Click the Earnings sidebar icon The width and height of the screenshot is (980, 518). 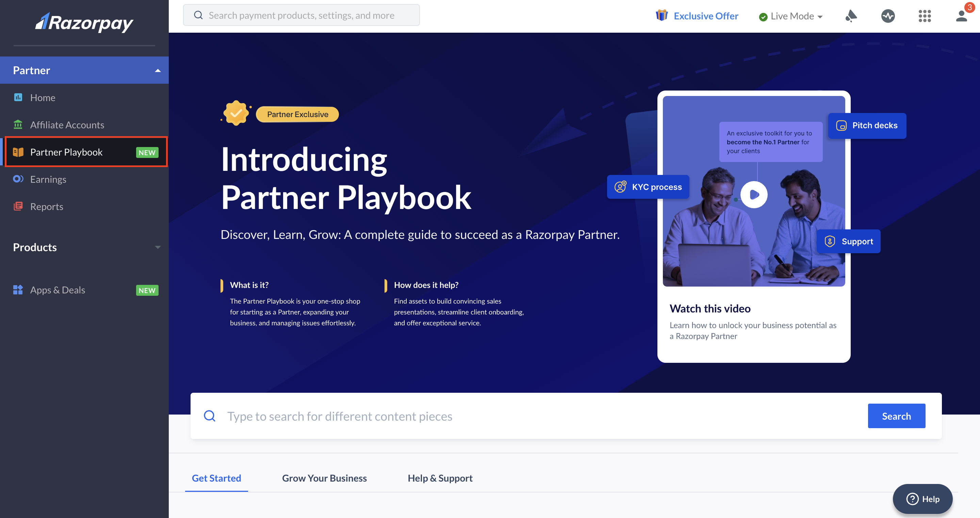tap(17, 179)
